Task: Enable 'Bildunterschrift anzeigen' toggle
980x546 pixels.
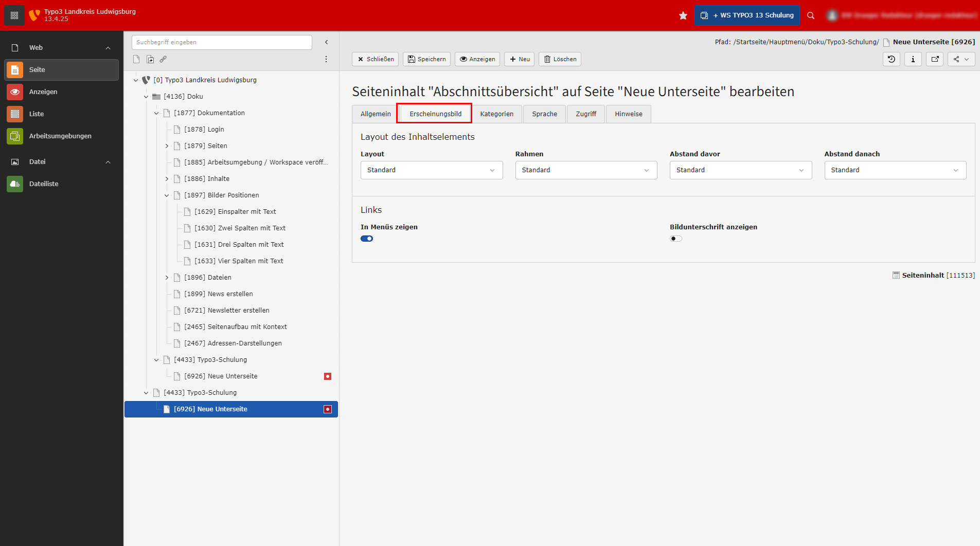Action: point(675,239)
